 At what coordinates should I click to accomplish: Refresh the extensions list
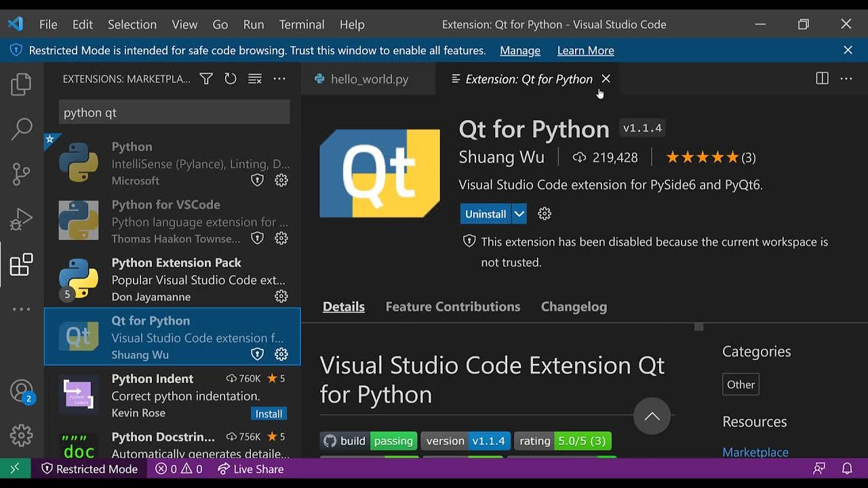pyautogui.click(x=231, y=79)
